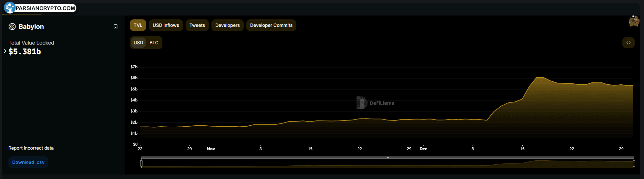Click the range selector top drag bar

(387, 158)
